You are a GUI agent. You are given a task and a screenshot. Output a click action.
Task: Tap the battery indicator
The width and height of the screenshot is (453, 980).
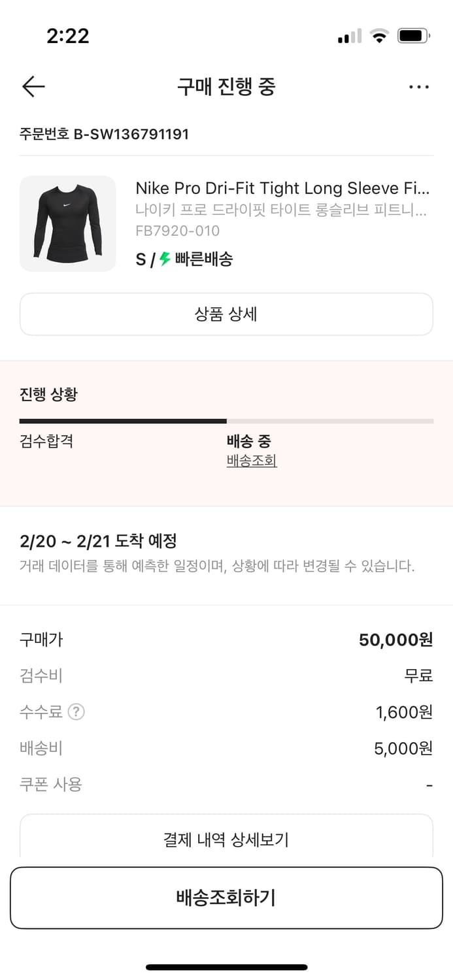(x=412, y=36)
